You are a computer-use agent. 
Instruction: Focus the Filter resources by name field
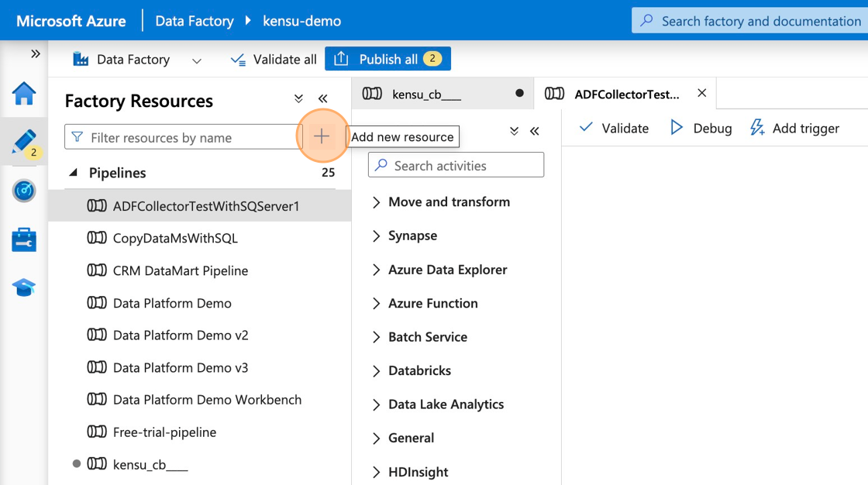click(x=184, y=137)
